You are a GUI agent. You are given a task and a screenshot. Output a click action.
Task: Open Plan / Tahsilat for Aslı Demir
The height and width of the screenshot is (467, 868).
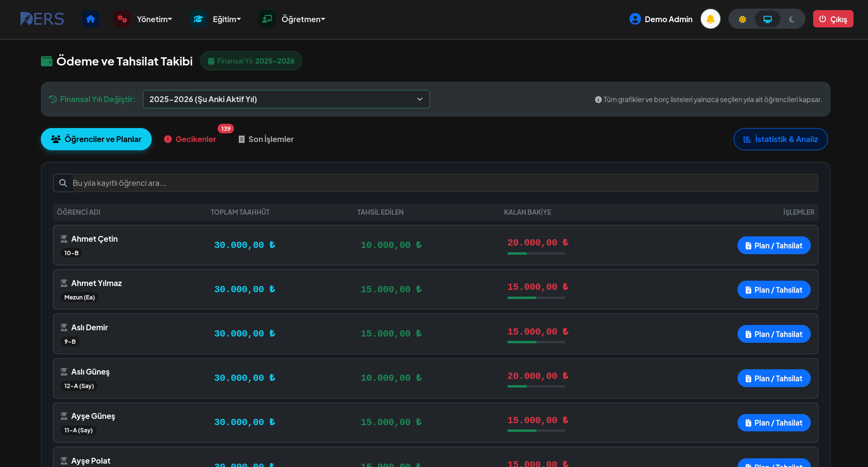(774, 334)
